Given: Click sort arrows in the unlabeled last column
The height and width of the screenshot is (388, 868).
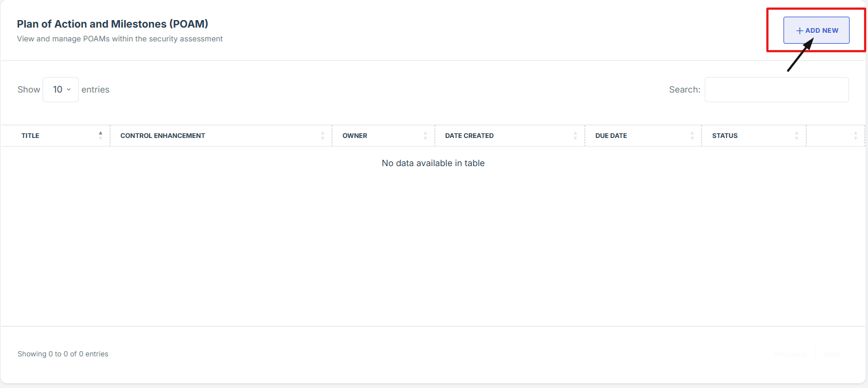Looking at the screenshot, I should [855, 136].
